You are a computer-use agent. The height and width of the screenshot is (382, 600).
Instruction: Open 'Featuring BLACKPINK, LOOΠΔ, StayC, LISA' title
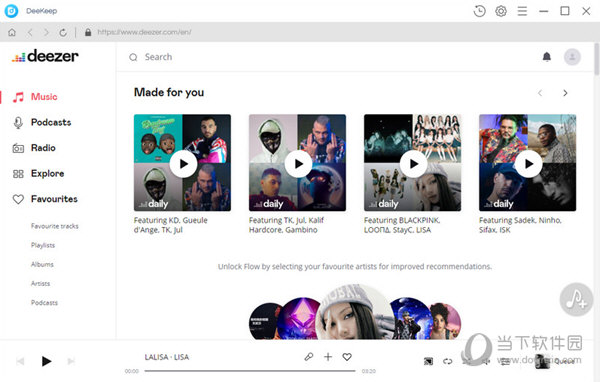[402, 225]
